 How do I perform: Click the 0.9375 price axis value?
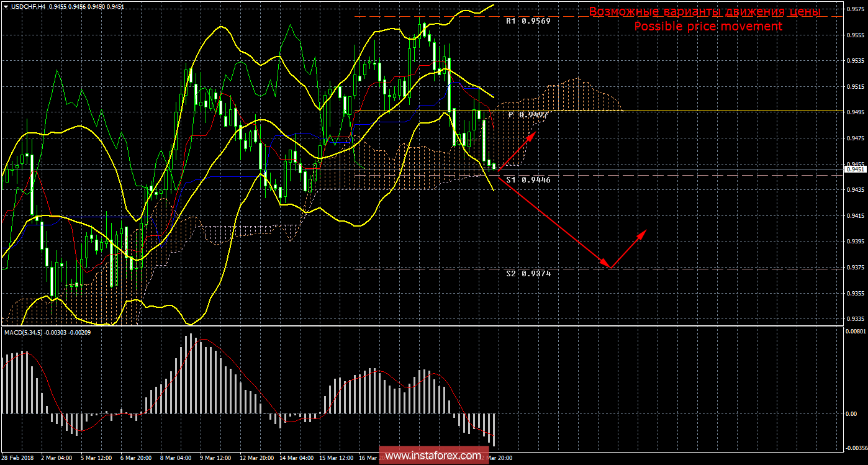tap(856, 268)
